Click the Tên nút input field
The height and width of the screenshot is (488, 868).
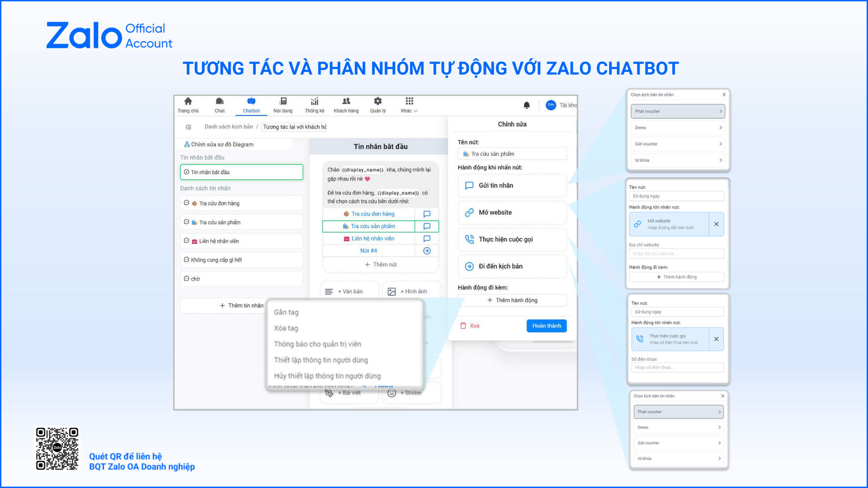click(x=512, y=154)
